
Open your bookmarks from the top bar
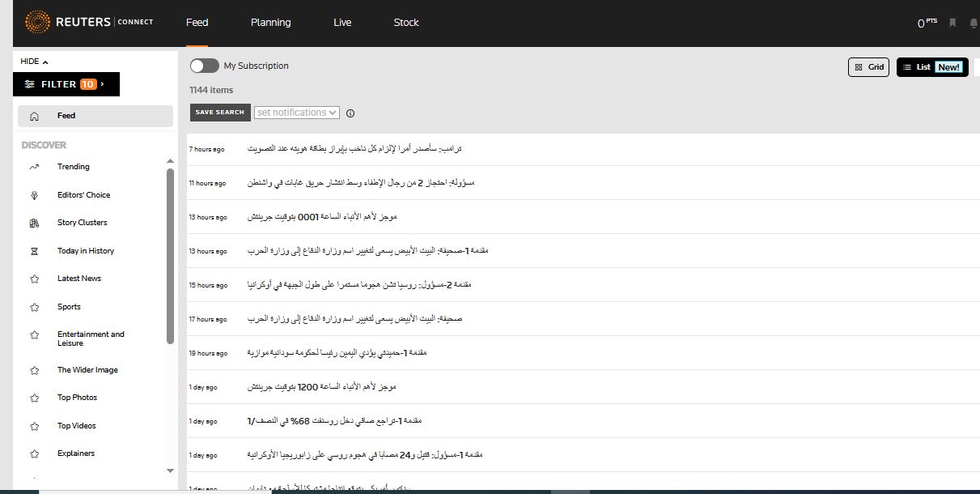[x=952, y=23]
